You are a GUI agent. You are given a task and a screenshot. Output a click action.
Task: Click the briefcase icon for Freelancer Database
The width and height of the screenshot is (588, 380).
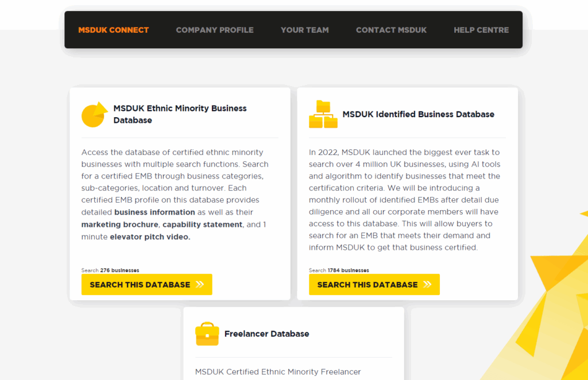(x=207, y=334)
